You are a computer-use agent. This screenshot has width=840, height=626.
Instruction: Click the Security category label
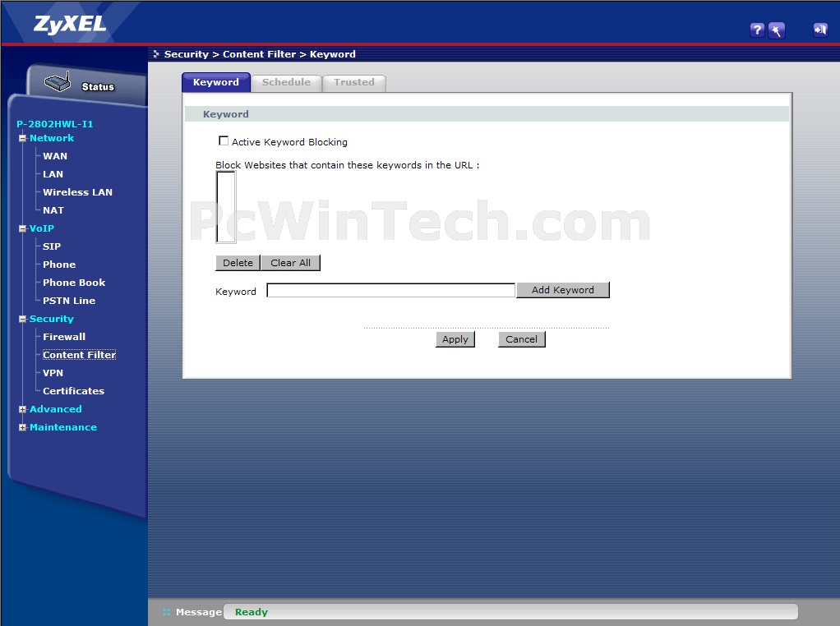(x=52, y=319)
